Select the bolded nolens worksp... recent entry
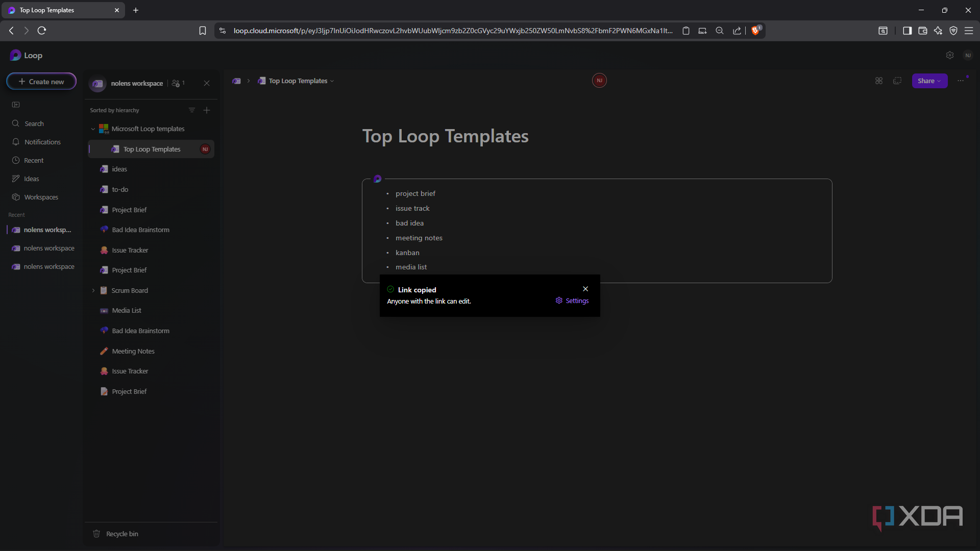Viewport: 980px width, 551px height. pyautogui.click(x=42, y=230)
